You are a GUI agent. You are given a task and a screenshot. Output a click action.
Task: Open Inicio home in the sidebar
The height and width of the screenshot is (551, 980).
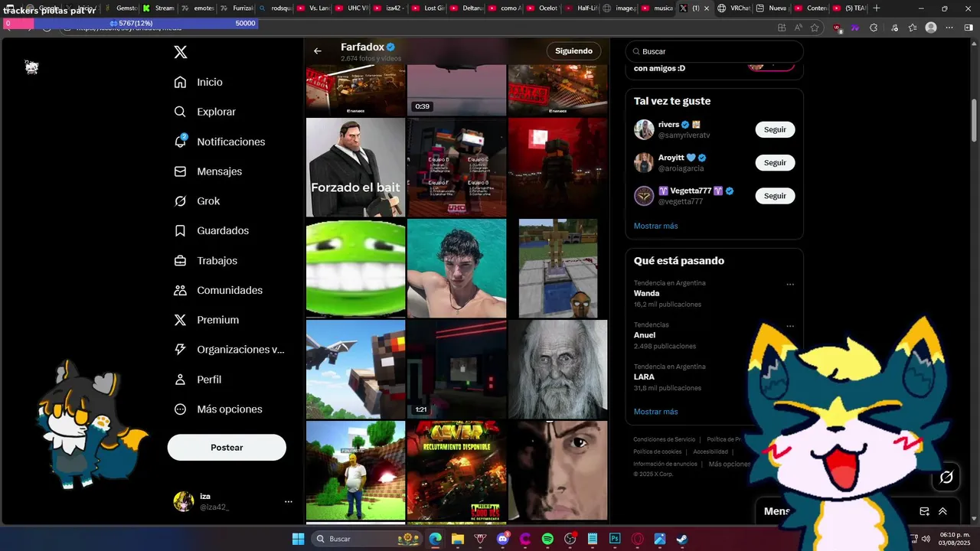[x=199, y=82]
